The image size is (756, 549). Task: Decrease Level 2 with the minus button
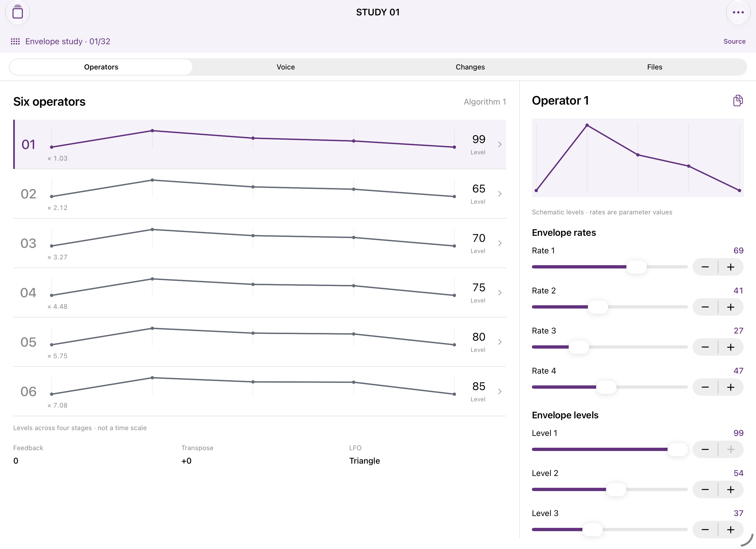(705, 490)
